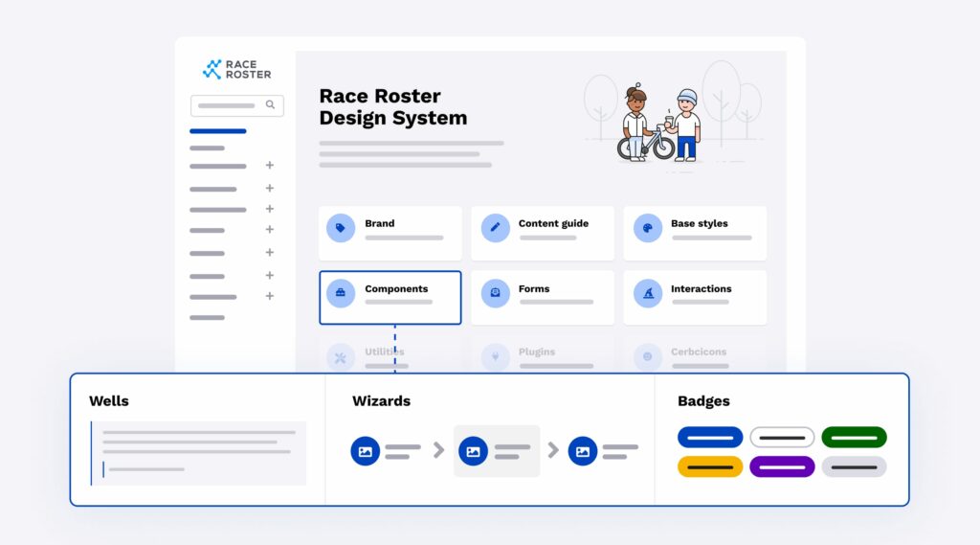Click the Base styles palette icon

(647, 228)
